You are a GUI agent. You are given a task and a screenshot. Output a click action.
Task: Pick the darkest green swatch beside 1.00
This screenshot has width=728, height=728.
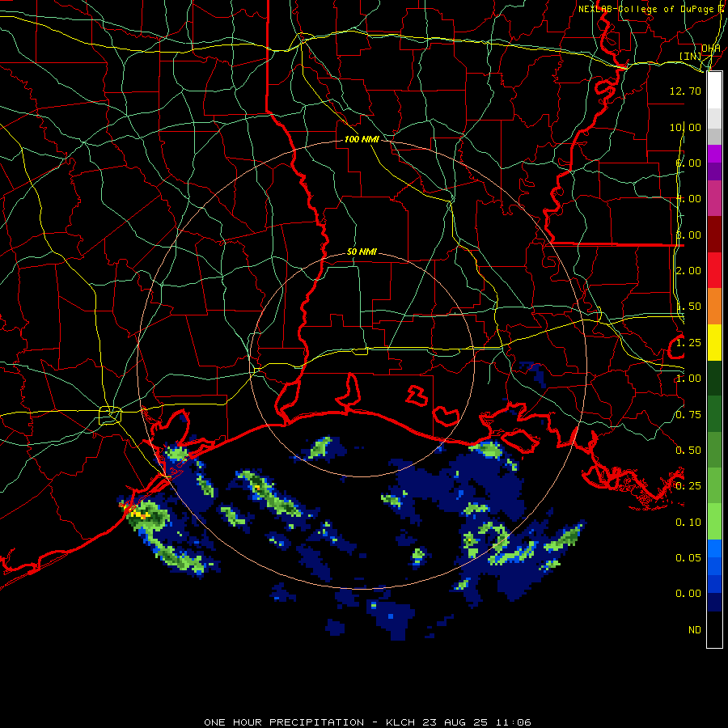pyautogui.click(x=714, y=378)
